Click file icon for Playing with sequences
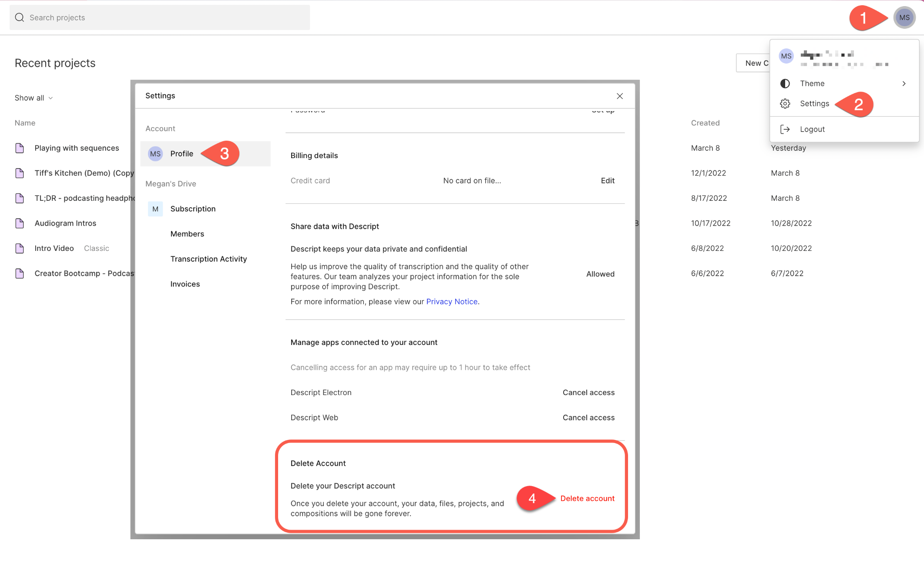 pyautogui.click(x=20, y=148)
